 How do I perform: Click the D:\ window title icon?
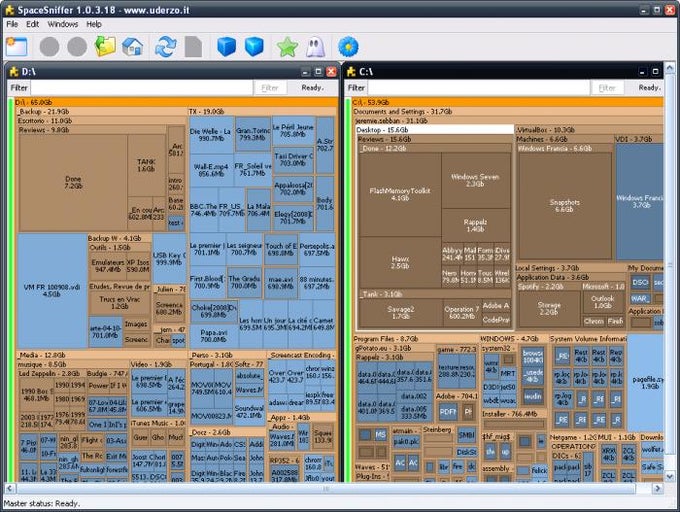point(14,72)
